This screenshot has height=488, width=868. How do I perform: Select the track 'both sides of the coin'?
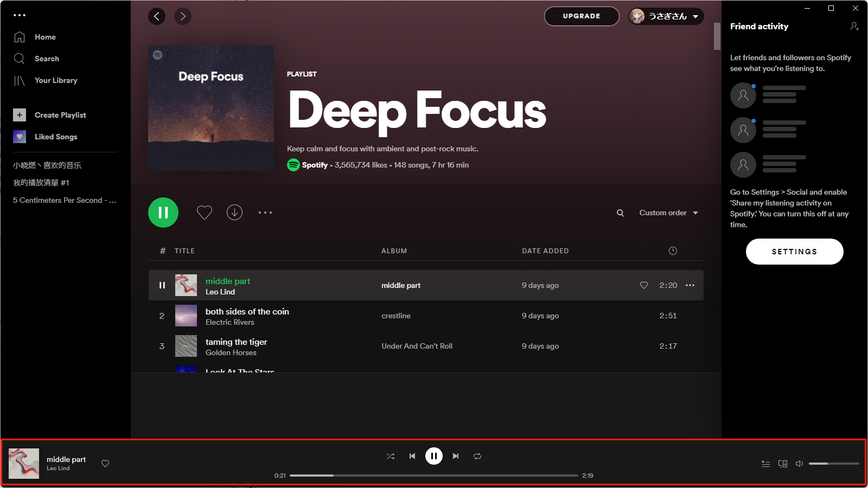point(426,316)
